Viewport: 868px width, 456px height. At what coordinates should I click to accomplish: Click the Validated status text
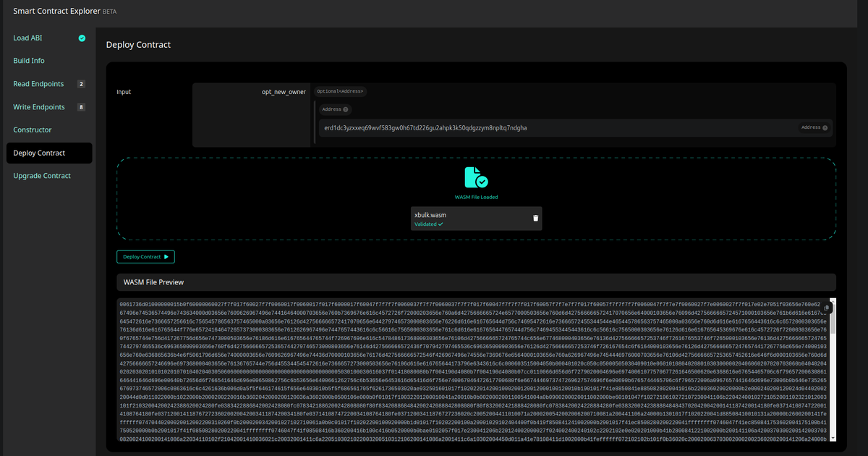pos(428,224)
